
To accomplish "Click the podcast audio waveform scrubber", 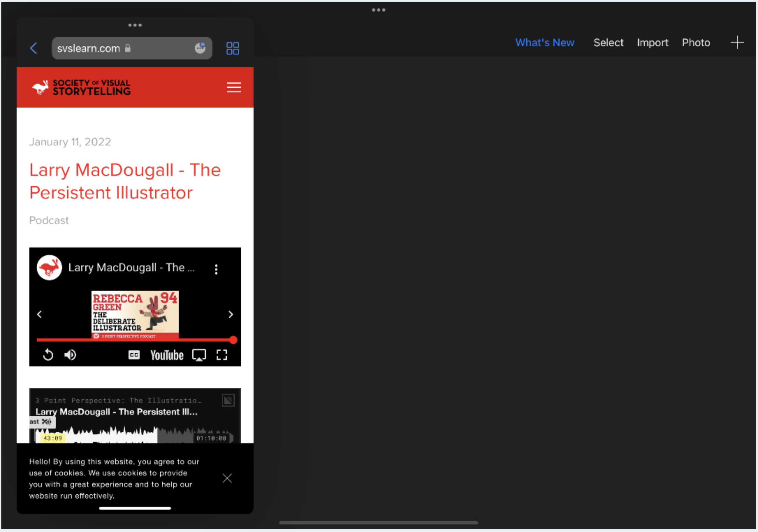I will point(134,435).
